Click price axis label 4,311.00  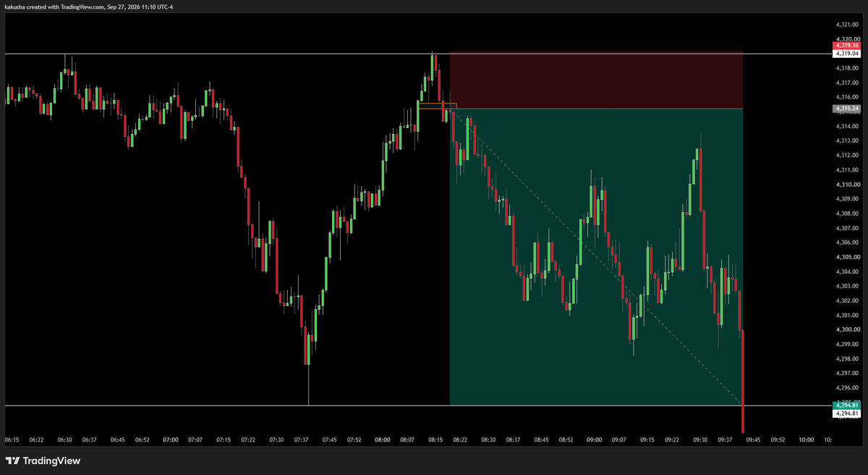coord(846,169)
